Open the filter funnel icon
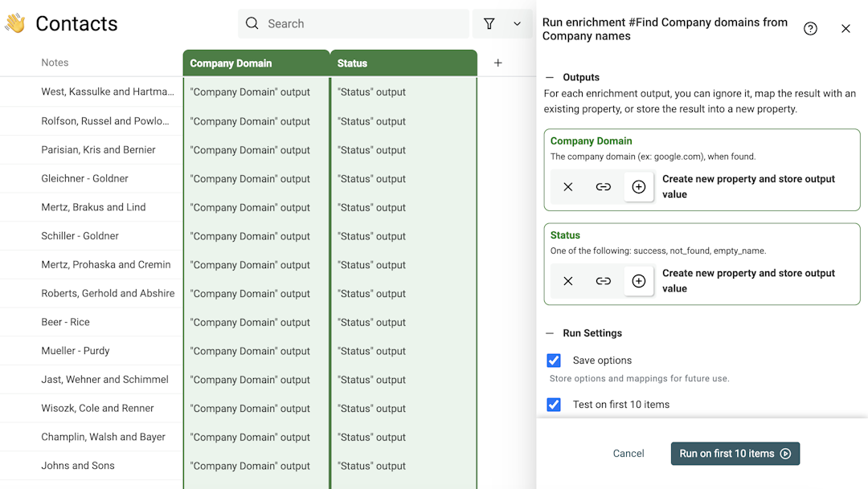 point(489,23)
